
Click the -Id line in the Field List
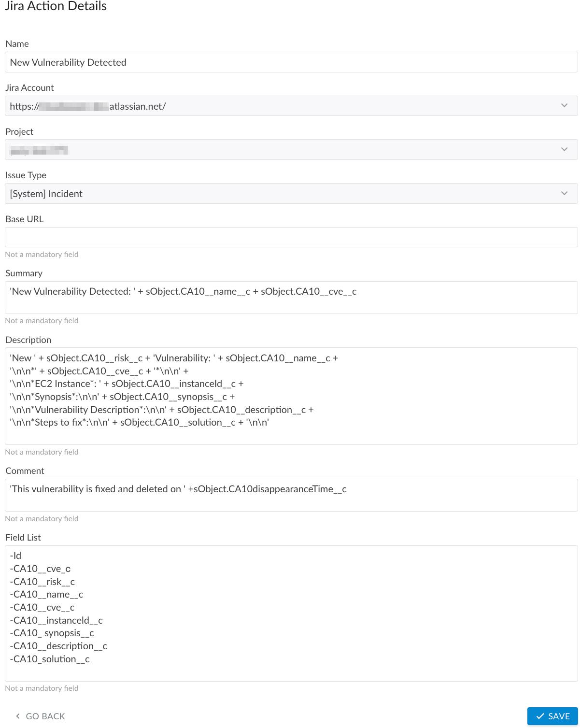click(15, 555)
